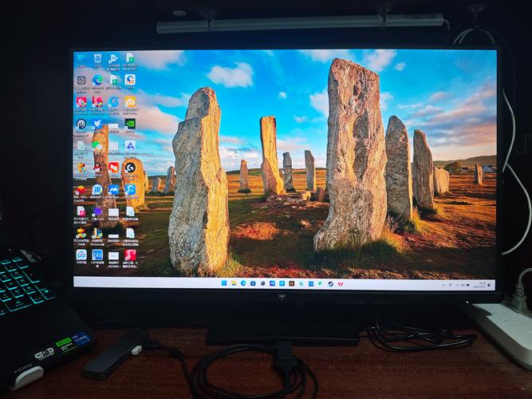Open the Windows Start menu button

[223, 283]
